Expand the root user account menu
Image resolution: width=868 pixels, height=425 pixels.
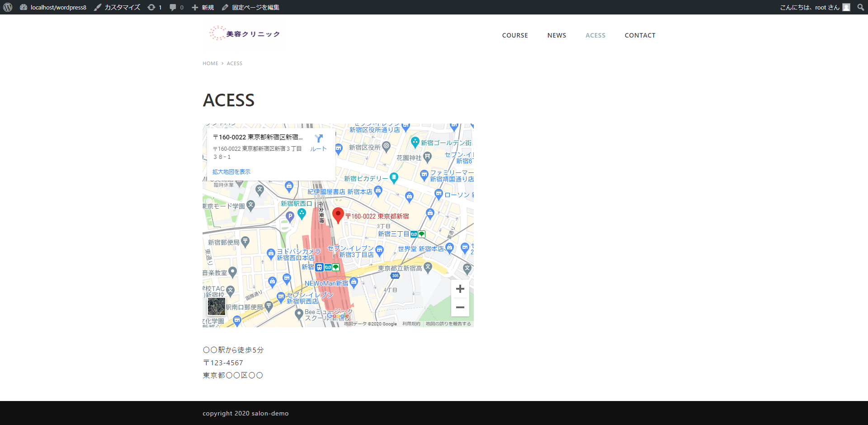pos(815,7)
